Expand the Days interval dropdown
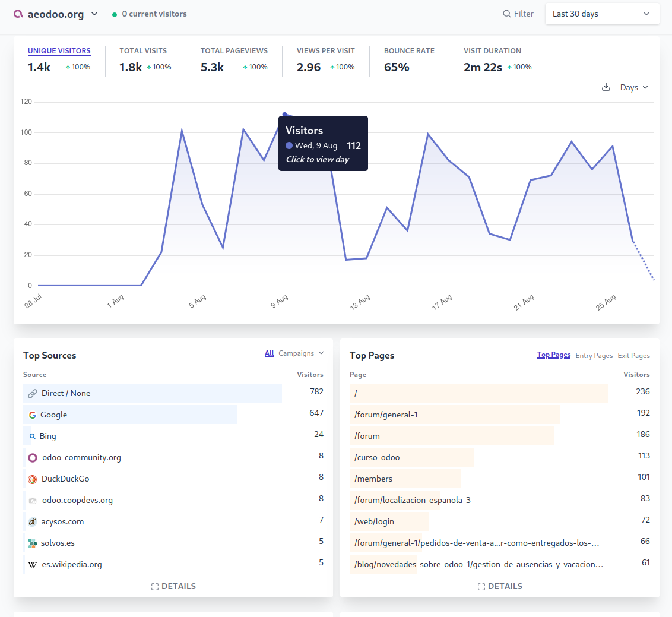Image resolution: width=672 pixels, height=617 pixels. pyautogui.click(x=634, y=87)
